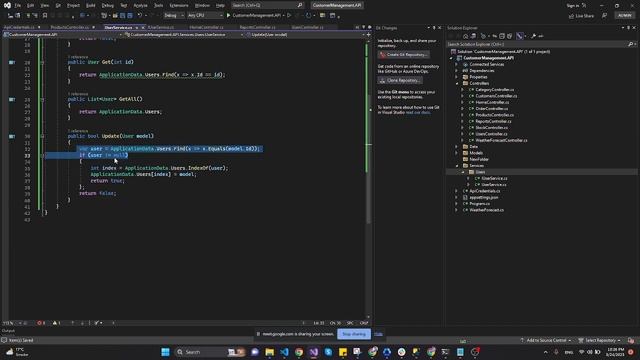Click the Create Git Repository button
This screenshot has width=640, height=360.
click(x=403, y=55)
